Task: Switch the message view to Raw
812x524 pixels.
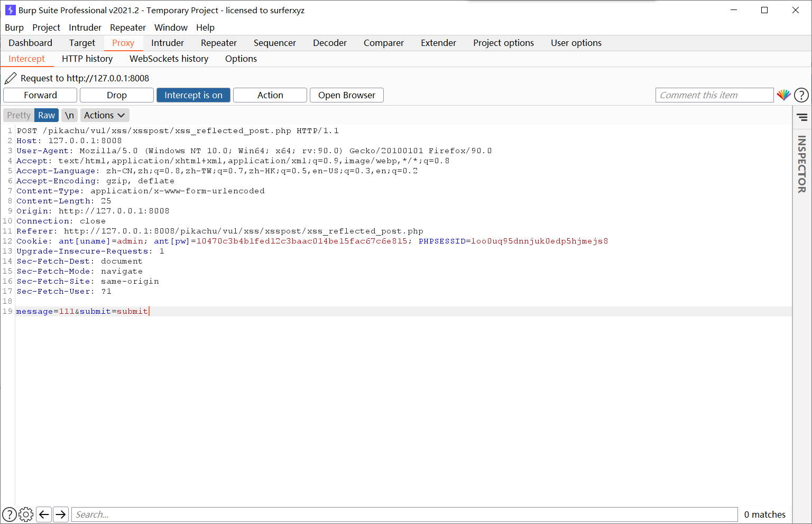Action: (47, 115)
